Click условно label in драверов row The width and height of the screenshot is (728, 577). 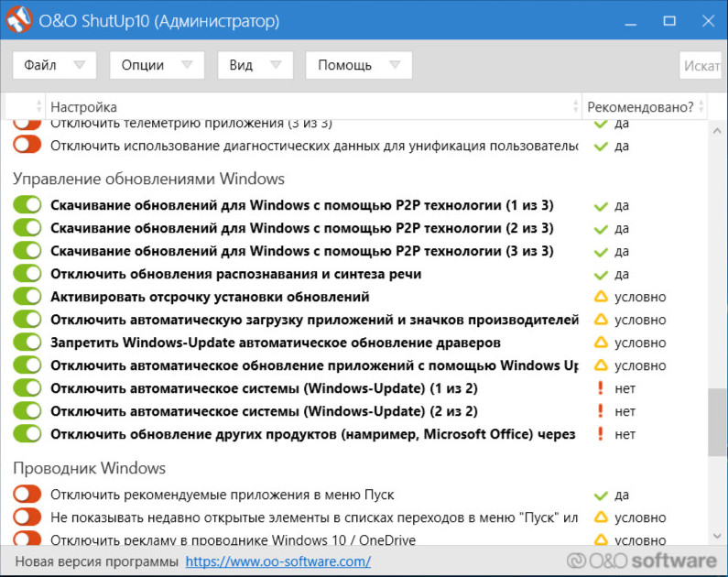640,343
